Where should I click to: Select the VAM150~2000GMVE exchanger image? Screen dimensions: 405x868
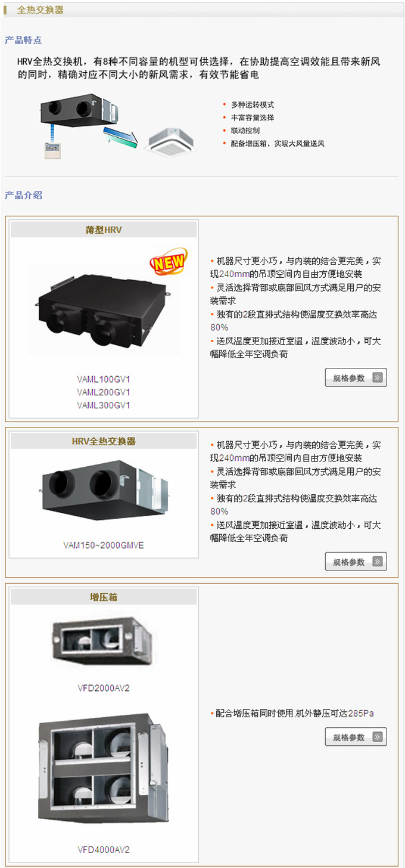[x=104, y=490]
